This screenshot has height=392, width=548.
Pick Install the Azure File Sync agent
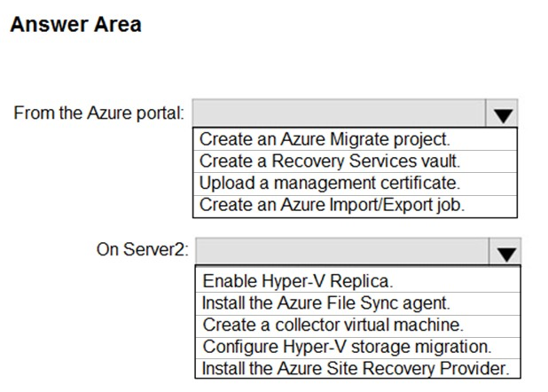(358, 303)
